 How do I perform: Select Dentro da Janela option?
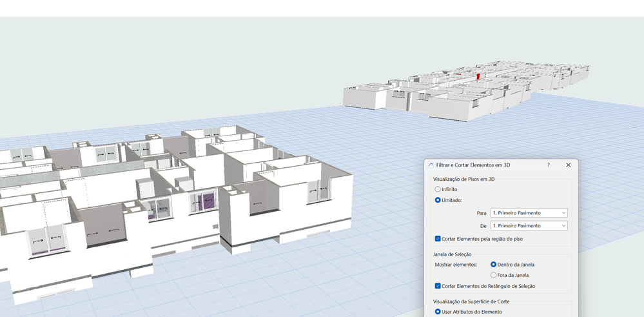[494, 265]
